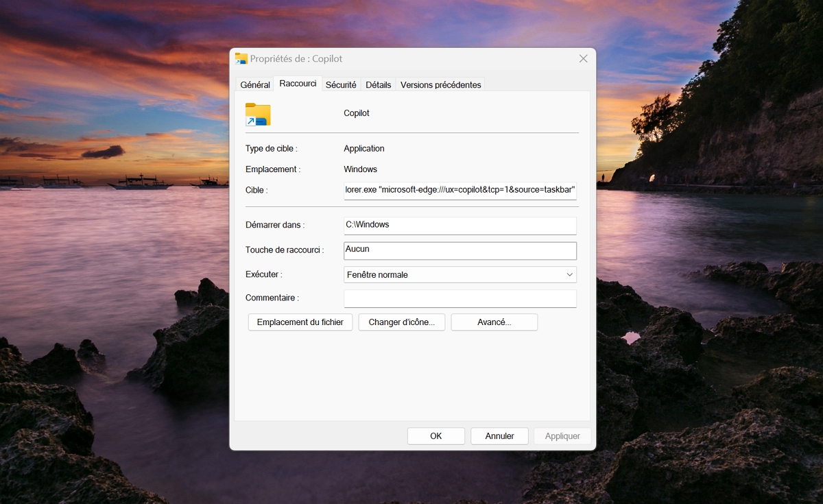
Task: Open the Versions précédentes tab
Action: pyautogui.click(x=441, y=84)
